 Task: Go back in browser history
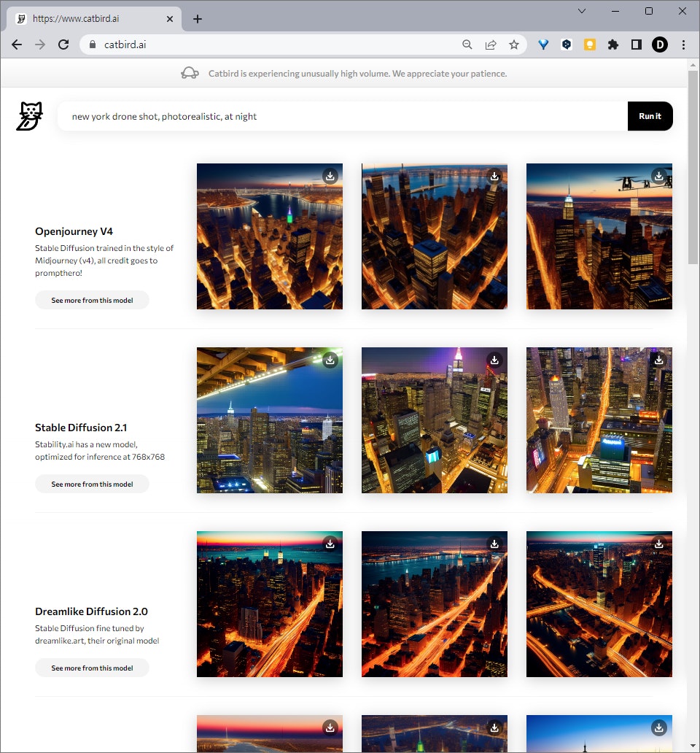click(17, 45)
